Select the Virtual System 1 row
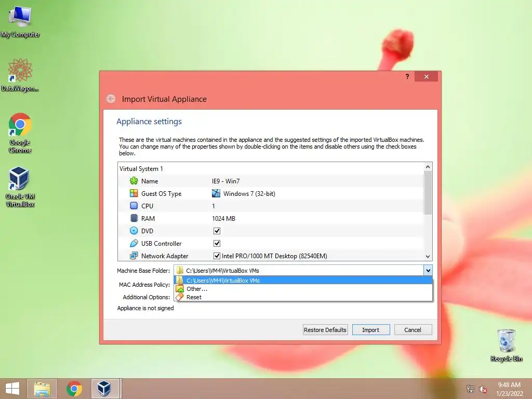This screenshot has height=399, width=532. click(271, 169)
